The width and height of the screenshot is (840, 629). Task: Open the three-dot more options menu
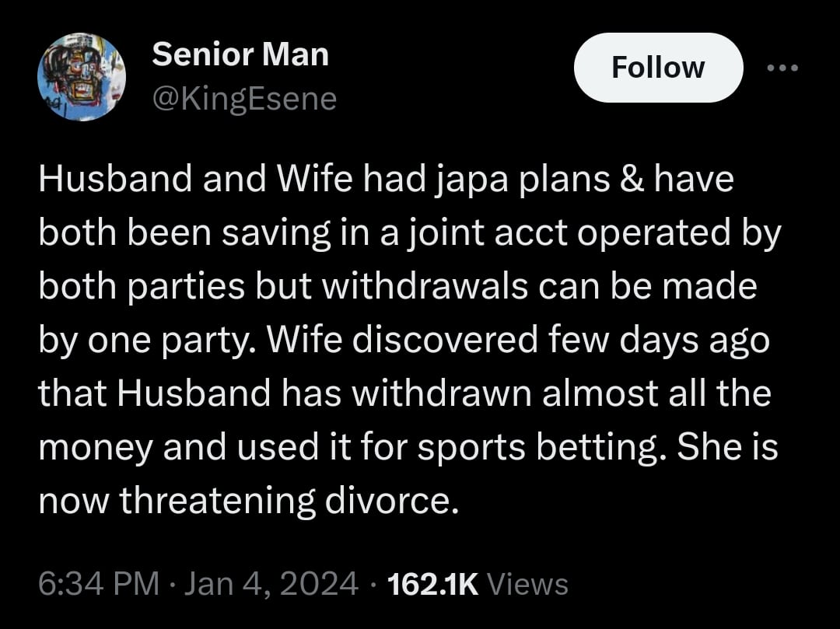(782, 68)
